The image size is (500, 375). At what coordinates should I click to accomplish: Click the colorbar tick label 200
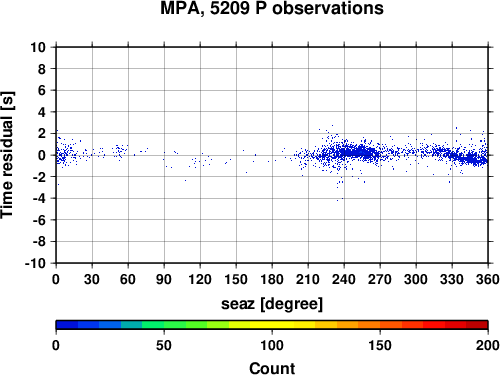pos(488,345)
